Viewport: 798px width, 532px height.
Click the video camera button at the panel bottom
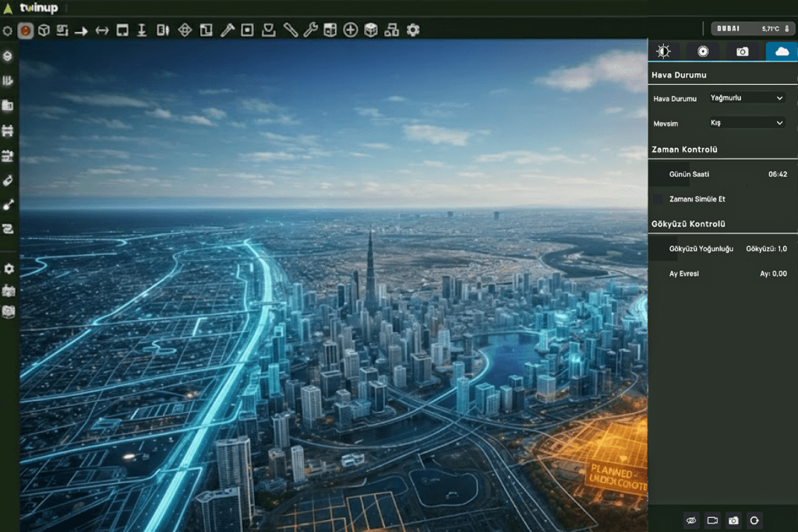click(712, 520)
